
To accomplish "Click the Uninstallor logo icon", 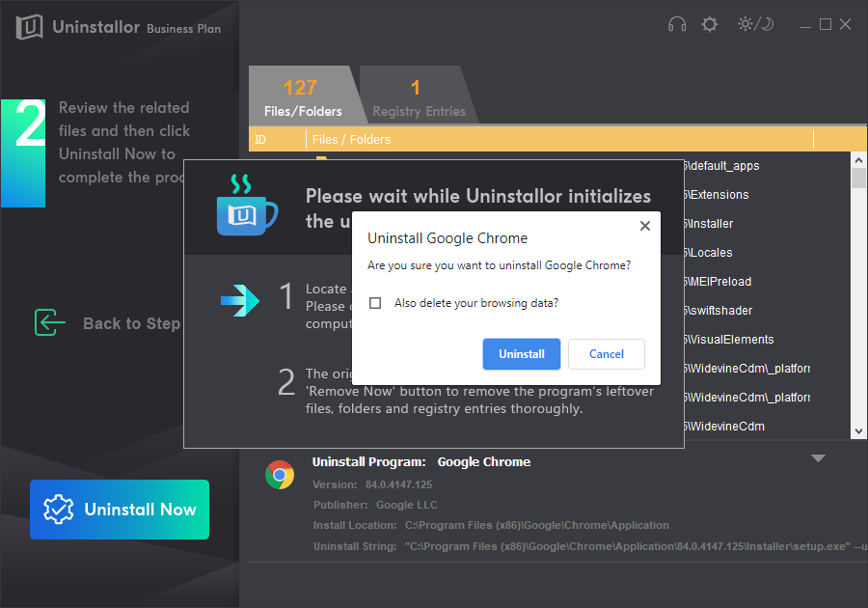I will click(29, 27).
